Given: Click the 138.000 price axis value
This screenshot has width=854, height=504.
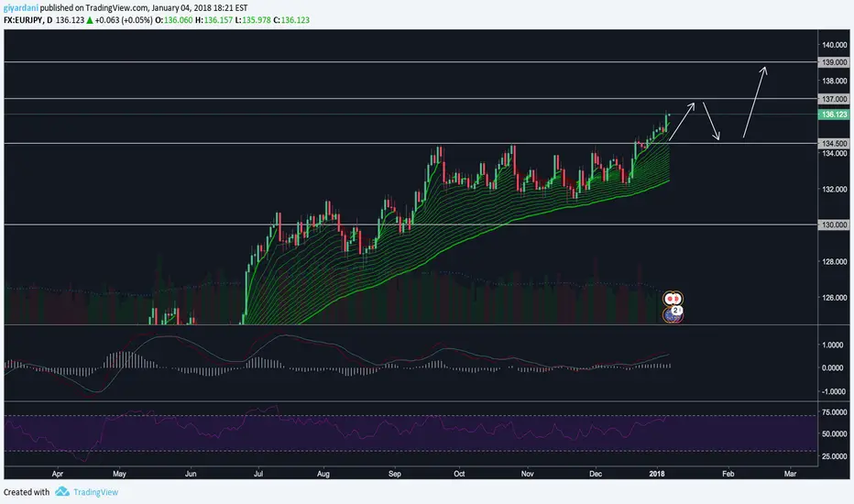Looking at the screenshot, I should coord(835,81).
